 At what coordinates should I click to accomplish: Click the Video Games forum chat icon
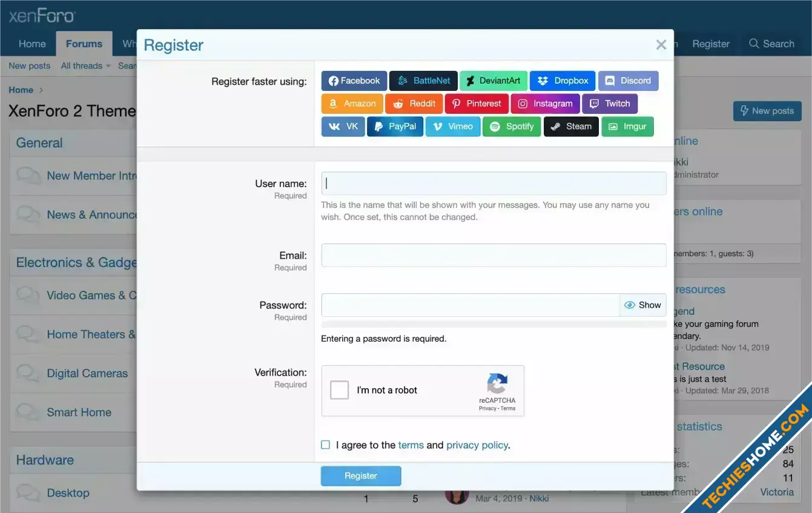(x=28, y=296)
